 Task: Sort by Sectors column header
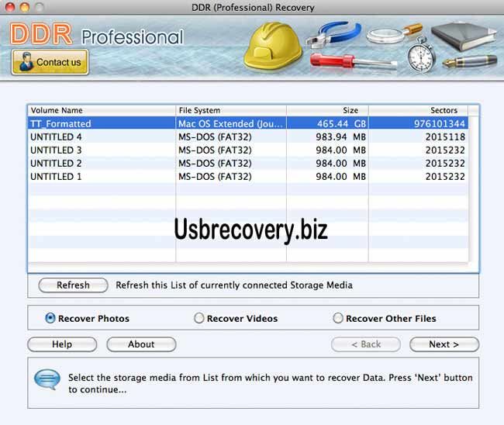click(419, 110)
